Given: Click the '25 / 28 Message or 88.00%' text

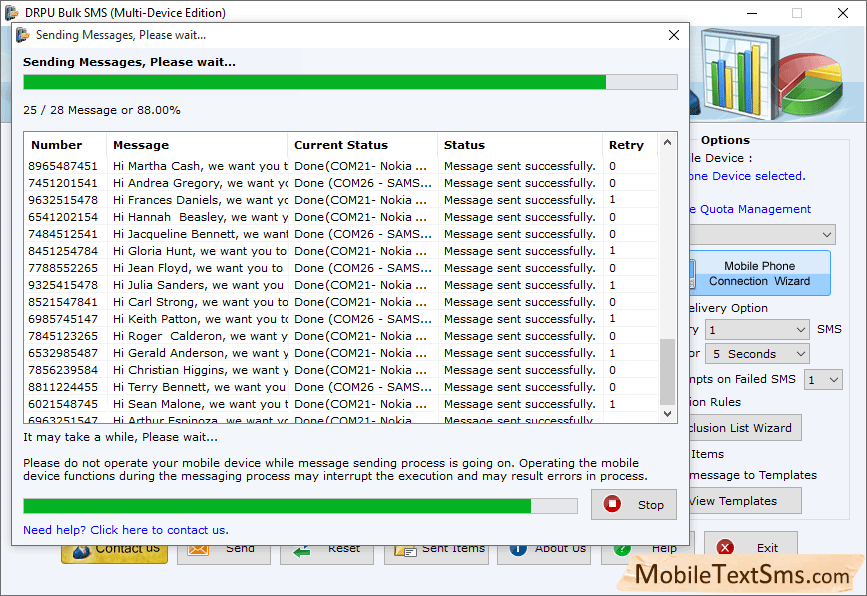Looking at the screenshot, I should (x=102, y=110).
